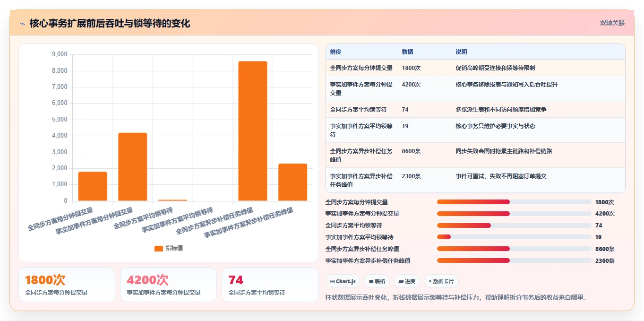644x321 pixels.
Task: Click the dashboard title 核心事务扩展前后吞吐与锁等待的变化
Action: [x=110, y=23]
